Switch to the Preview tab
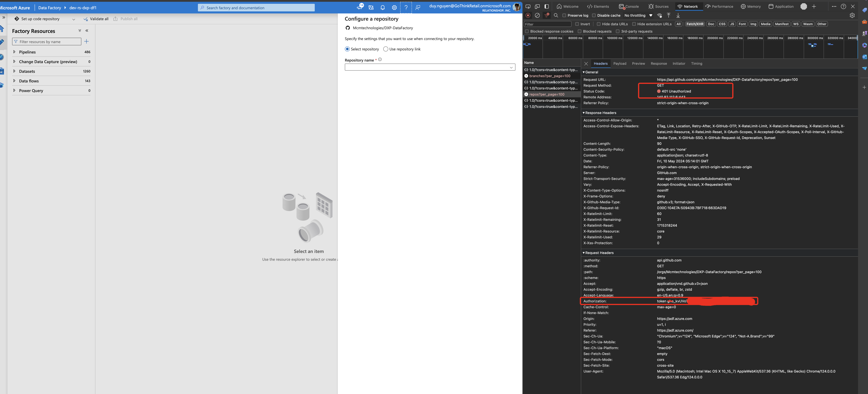Image resolution: width=868 pixels, height=394 pixels. tap(639, 63)
